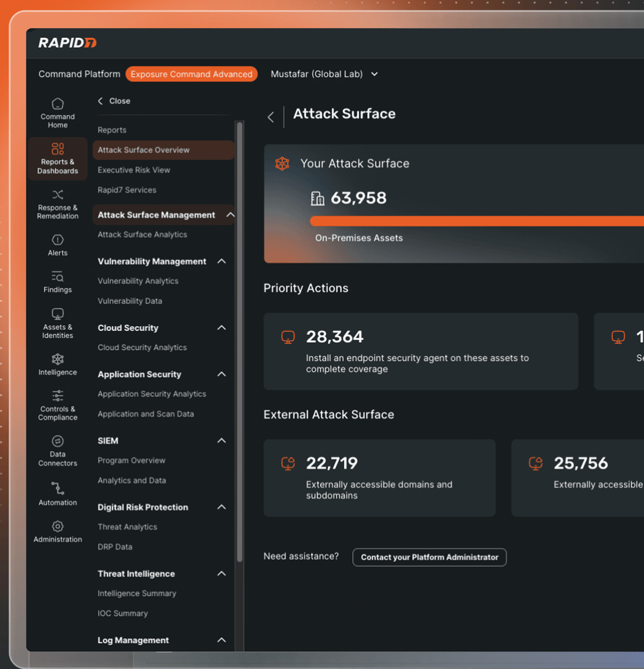Image resolution: width=644 pixels, height=669 pixels.
Task: Open the Intelligence sidebar icon
Action: coord(58,365)
